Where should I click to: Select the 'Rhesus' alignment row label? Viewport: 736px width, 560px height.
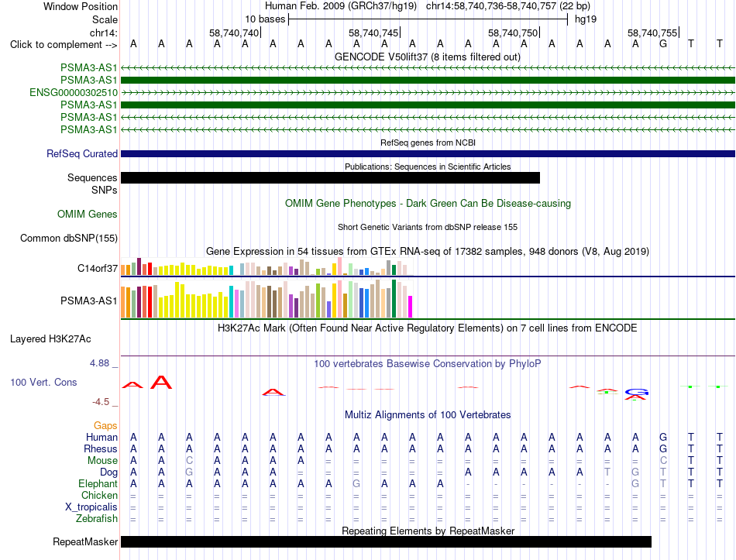tap(101, 448)
